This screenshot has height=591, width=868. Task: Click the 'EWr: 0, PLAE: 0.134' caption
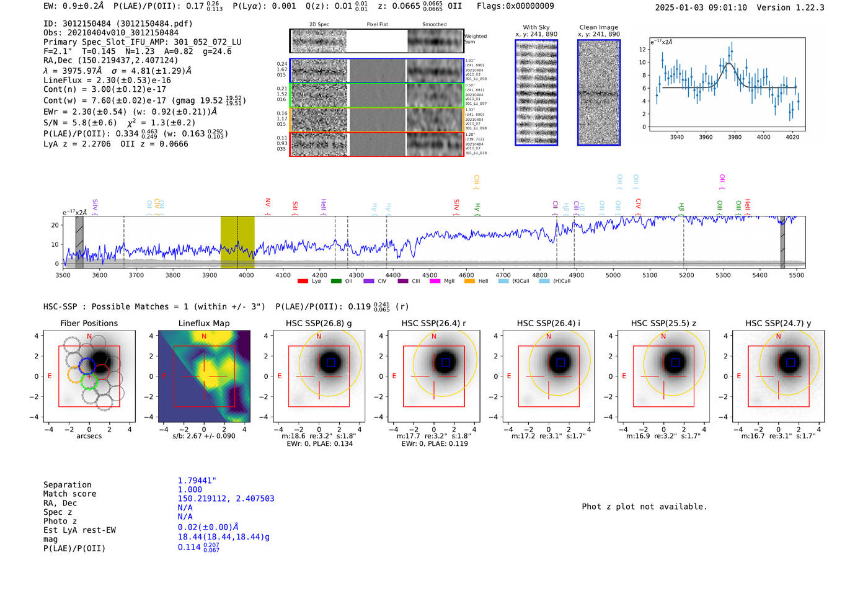pyautogui.click(x=319, y=443)
